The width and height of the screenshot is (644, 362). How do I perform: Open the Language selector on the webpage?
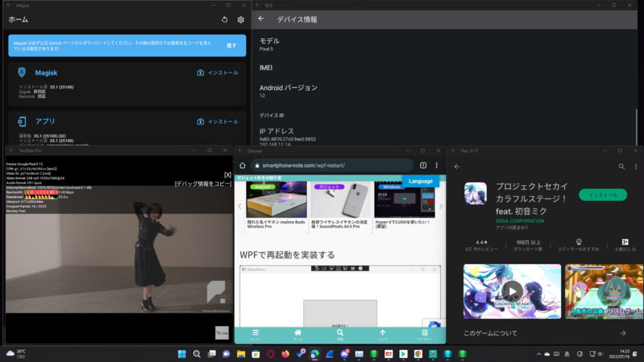420,181
